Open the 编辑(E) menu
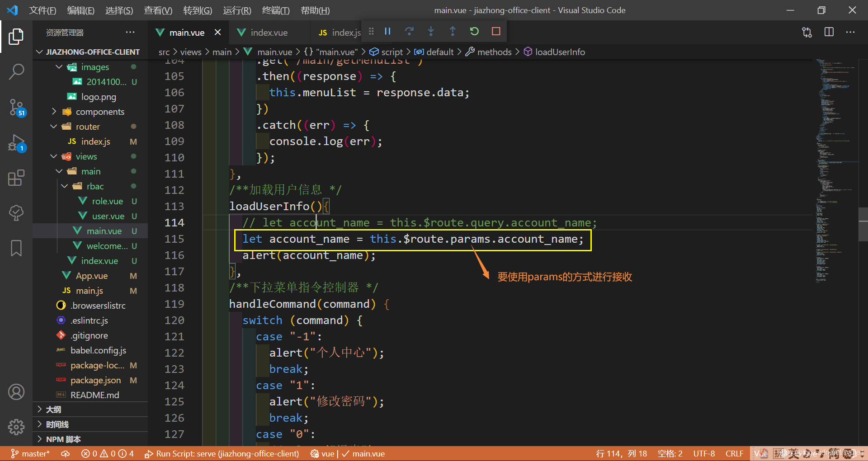Image resolution: width=868 pixels, height=461 pixels. 81,10
